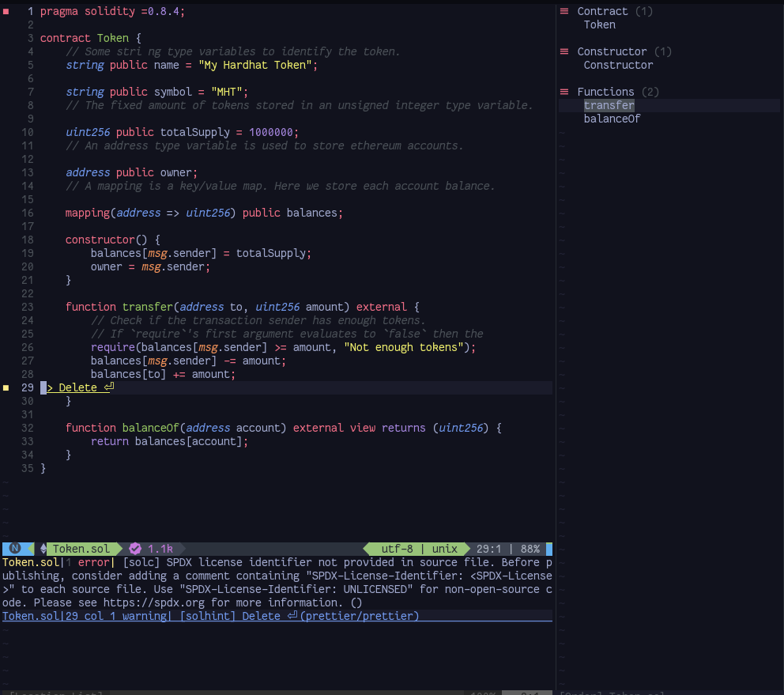Click the mapping balances declaration line
Image resolution: width=784 pixels, height=695 pixels.
tap(204, 213)
